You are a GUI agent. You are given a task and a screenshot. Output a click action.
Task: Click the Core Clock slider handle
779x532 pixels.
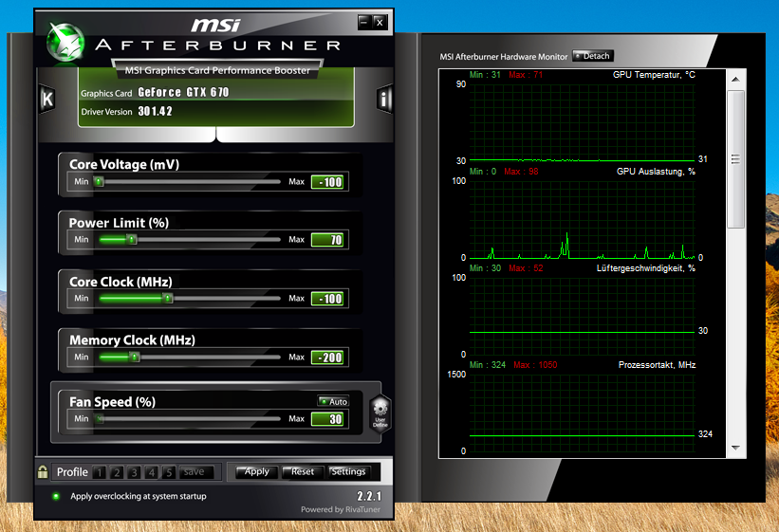[x=168, y=299]
